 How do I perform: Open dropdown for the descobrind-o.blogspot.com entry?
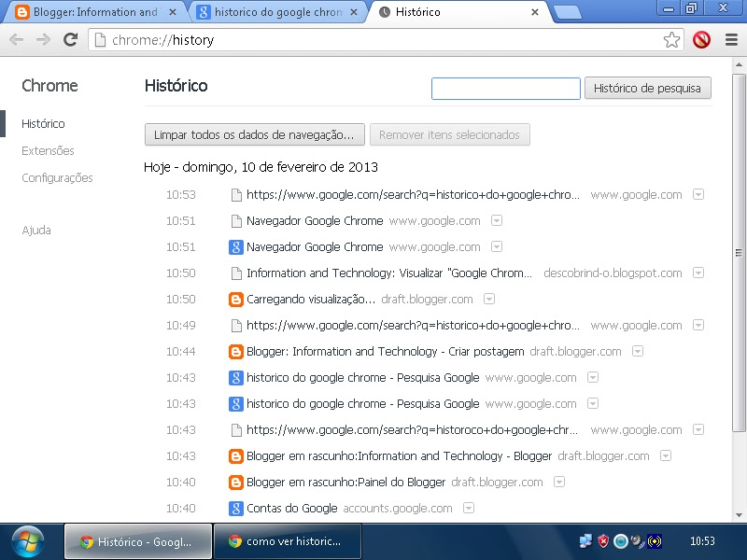point(698,273)
